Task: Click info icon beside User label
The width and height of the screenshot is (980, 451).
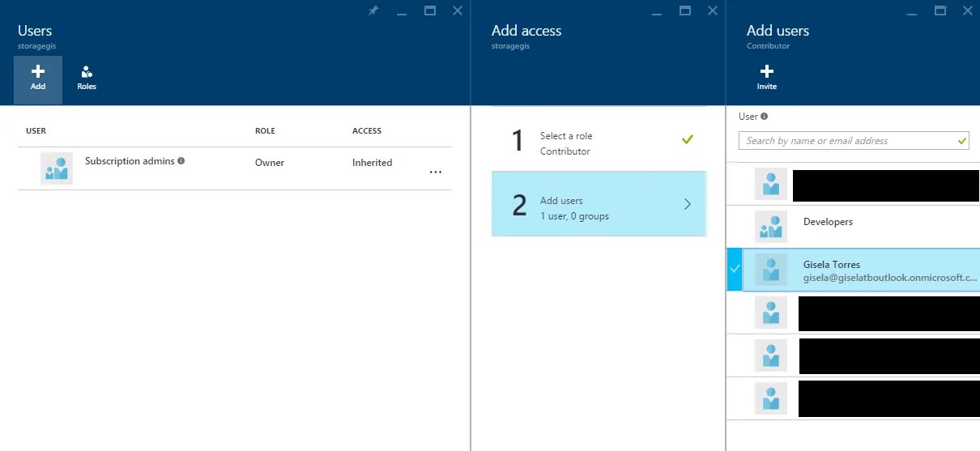Action: coord(765,116)
